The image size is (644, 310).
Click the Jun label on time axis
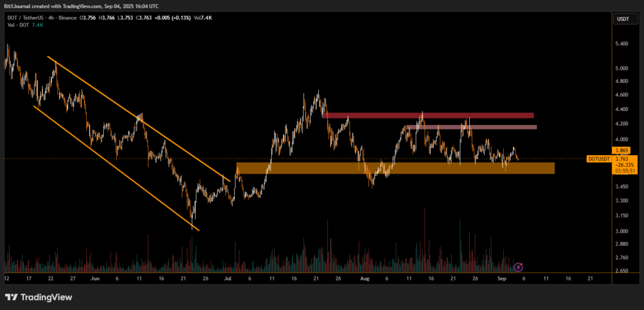coord(95,277)
